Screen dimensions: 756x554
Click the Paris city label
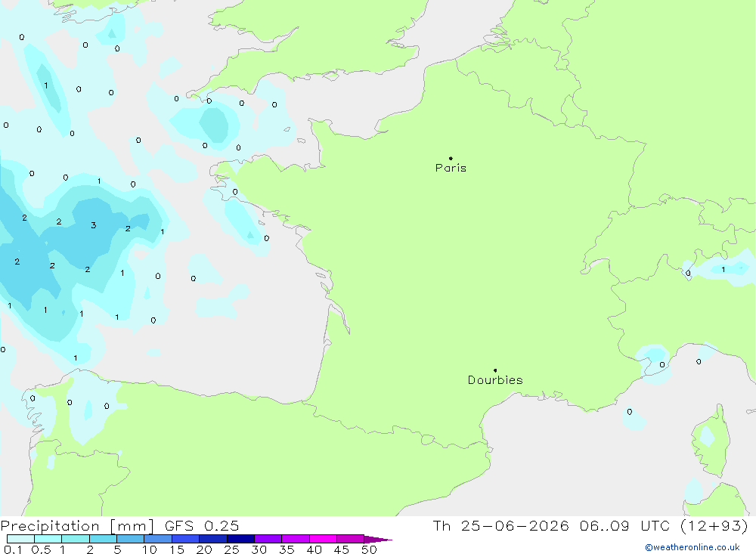[x=451, y=168]
